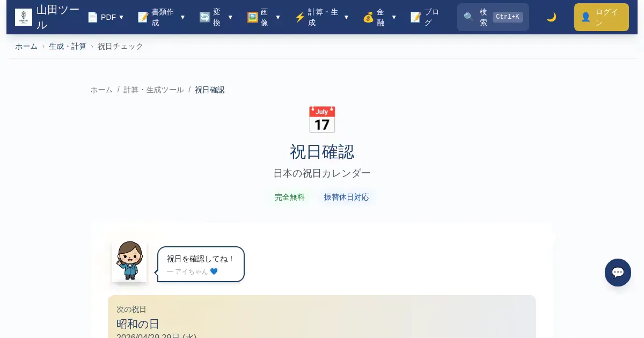Click the picture frame 画像 icon
644x338 pixels.
[x=252, y=17]
